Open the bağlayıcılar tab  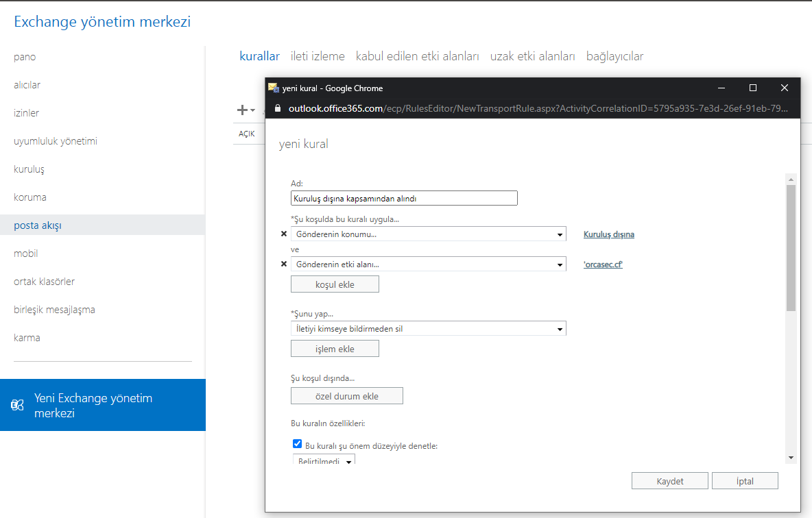point(614,56)
